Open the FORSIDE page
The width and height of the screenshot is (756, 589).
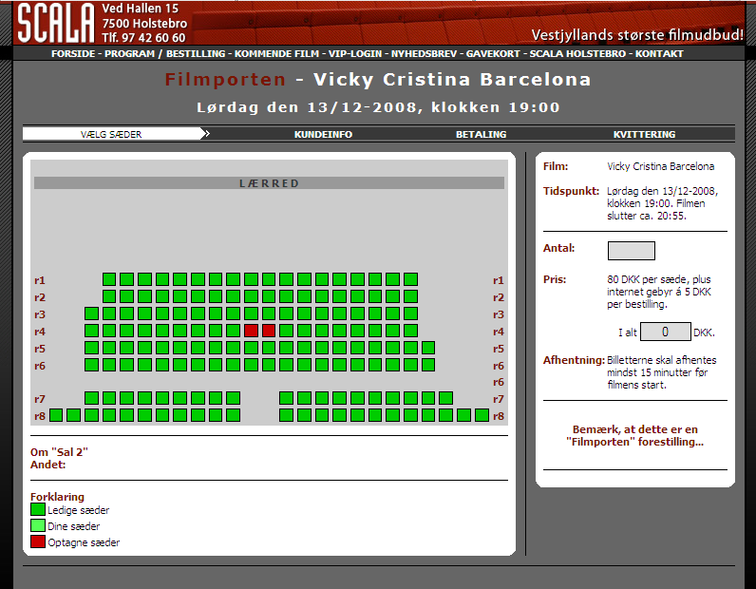pyautogui.click(x=73, y=54)
